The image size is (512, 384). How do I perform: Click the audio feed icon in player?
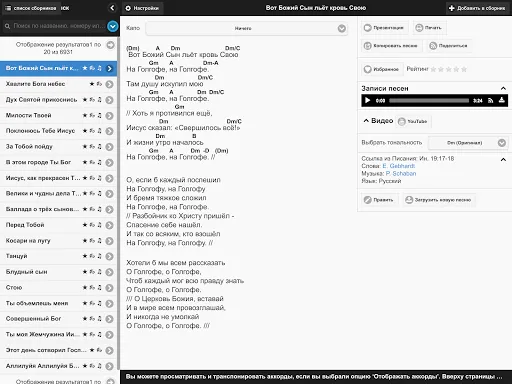[x=490, y=100]
